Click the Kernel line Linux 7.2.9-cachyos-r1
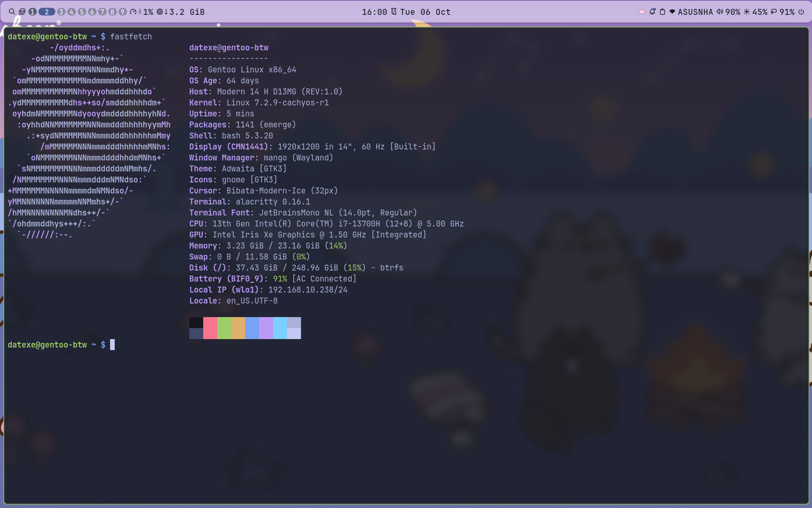 pos(259,102)
